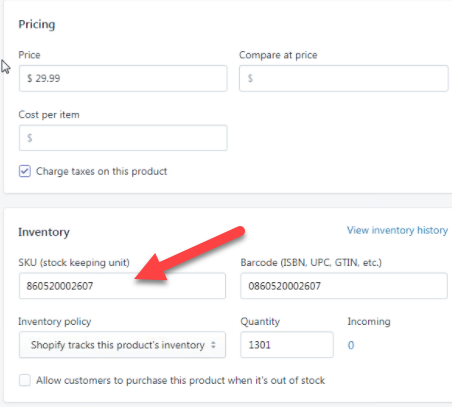Click the Barcode field with 0860520002607
The image size is (452, 407).
344,286
